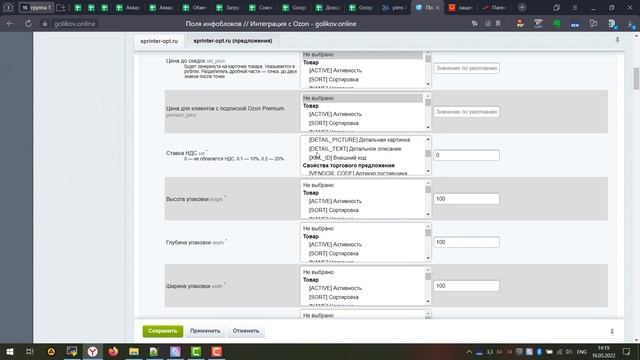The height and width of the screenshot is (360, 640).
Task: Click the main page vertical scrollbar thumb
Action: pos(636,79)
